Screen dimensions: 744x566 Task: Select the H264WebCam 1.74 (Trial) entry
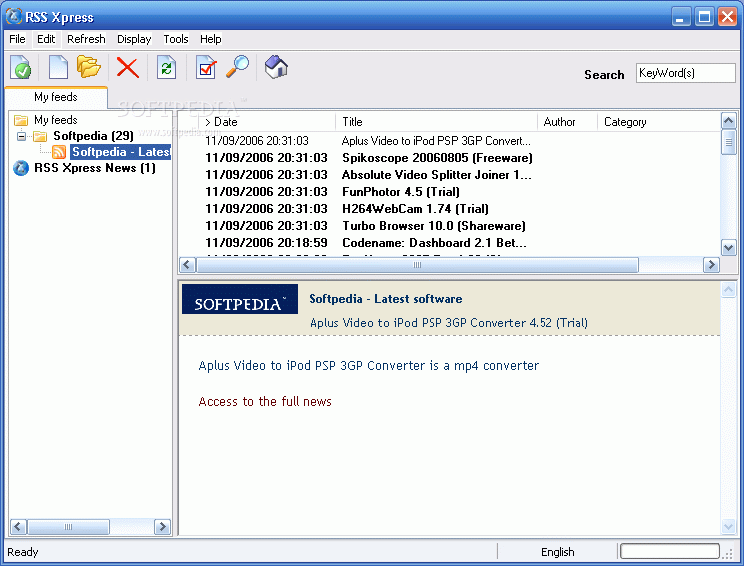click(415, 209)
